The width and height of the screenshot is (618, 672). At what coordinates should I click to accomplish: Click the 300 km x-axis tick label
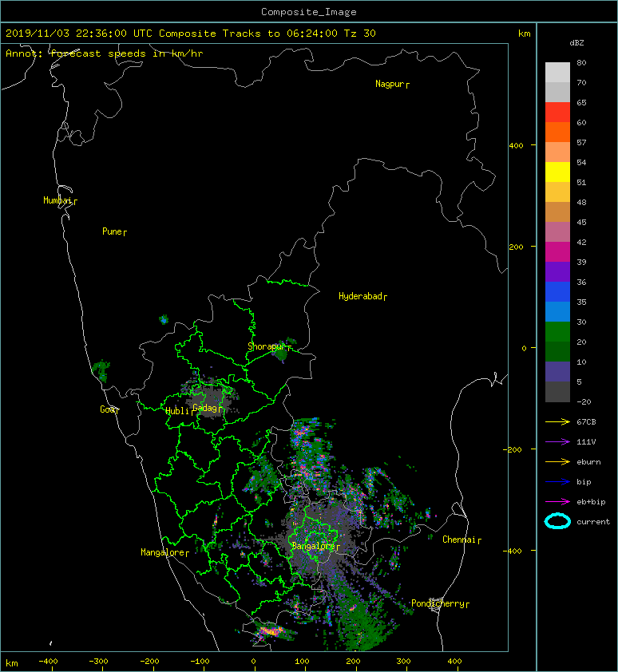click(403, 662)
